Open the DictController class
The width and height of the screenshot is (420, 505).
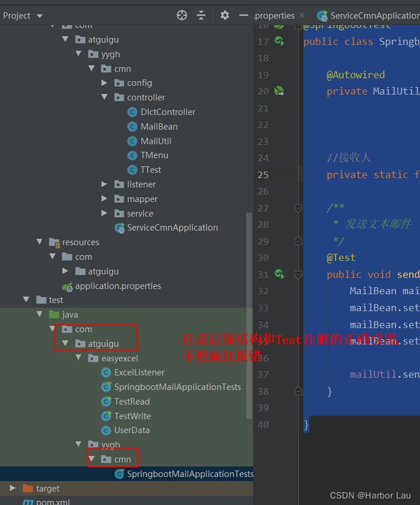coord(167,112)
